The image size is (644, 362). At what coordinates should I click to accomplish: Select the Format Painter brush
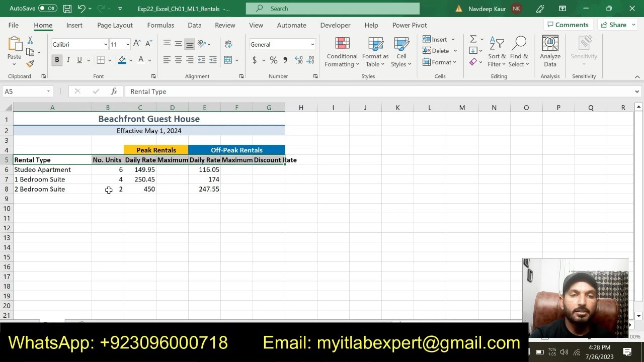point(30,64)
